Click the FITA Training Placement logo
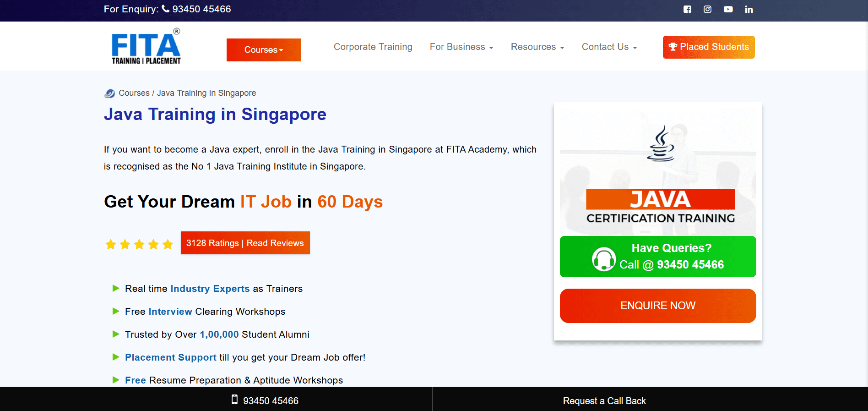Image resolution: width=868 pixels, height=411 pixels. tap(146, 47)
